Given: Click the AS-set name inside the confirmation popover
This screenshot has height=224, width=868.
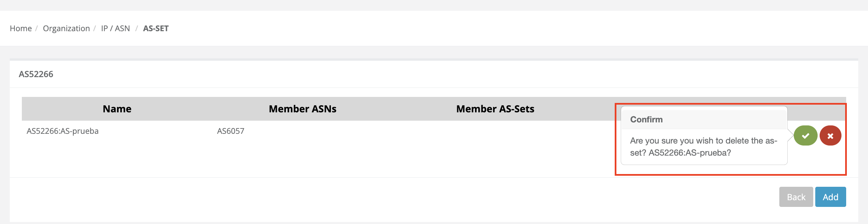Looking at the screenshot, I should (x=690, y=153).
